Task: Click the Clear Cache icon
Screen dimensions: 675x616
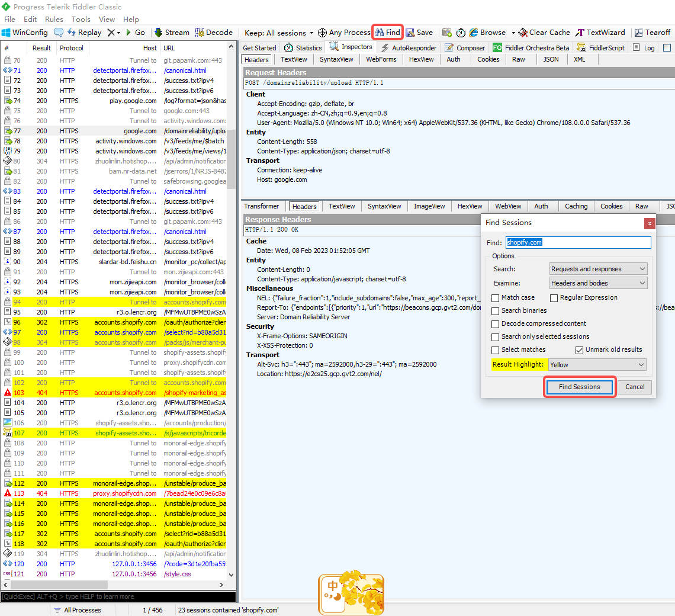Action: tap(523, 33)
